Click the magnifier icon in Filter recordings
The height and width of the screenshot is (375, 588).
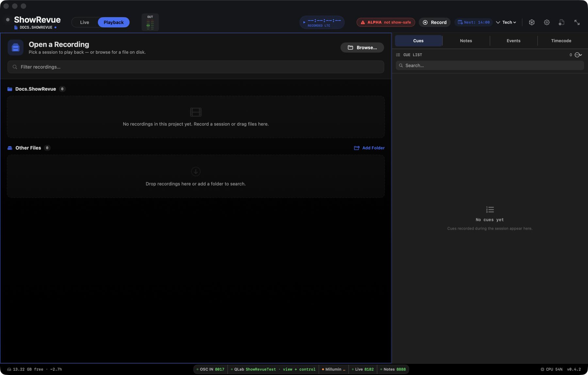15,67
